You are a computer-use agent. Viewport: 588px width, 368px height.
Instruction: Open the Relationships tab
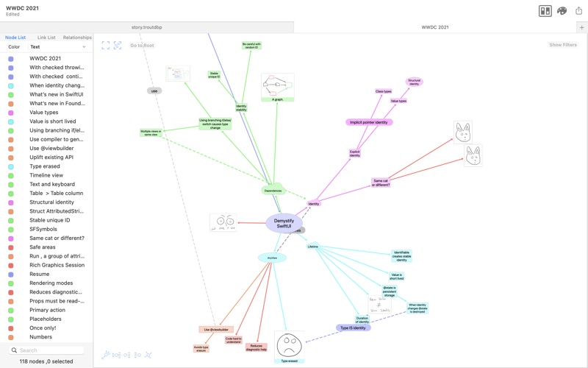[77, 38]
